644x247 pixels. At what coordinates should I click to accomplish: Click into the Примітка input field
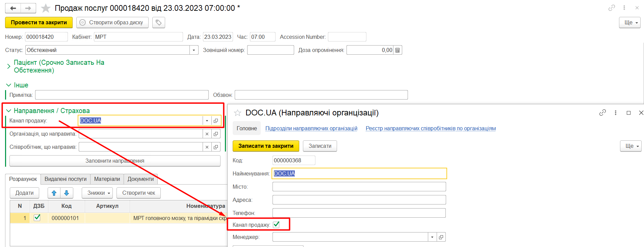(122, 95)
